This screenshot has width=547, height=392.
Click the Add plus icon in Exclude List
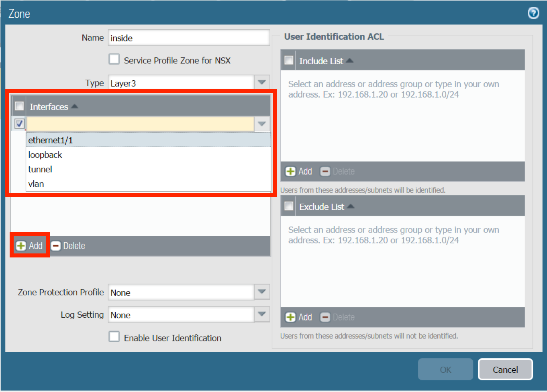click(x=290, y=317)
